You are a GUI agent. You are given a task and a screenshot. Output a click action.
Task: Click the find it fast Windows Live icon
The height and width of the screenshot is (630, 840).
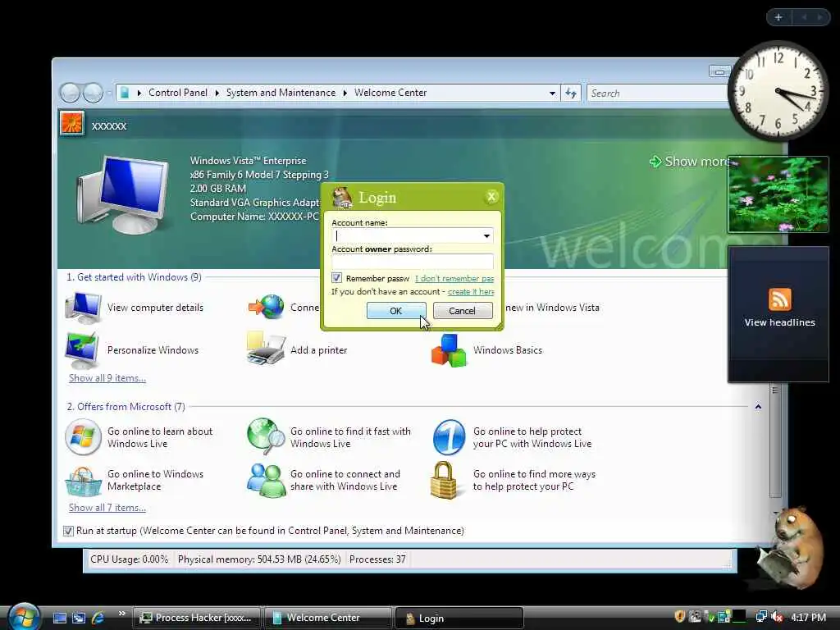pos(266,436)
